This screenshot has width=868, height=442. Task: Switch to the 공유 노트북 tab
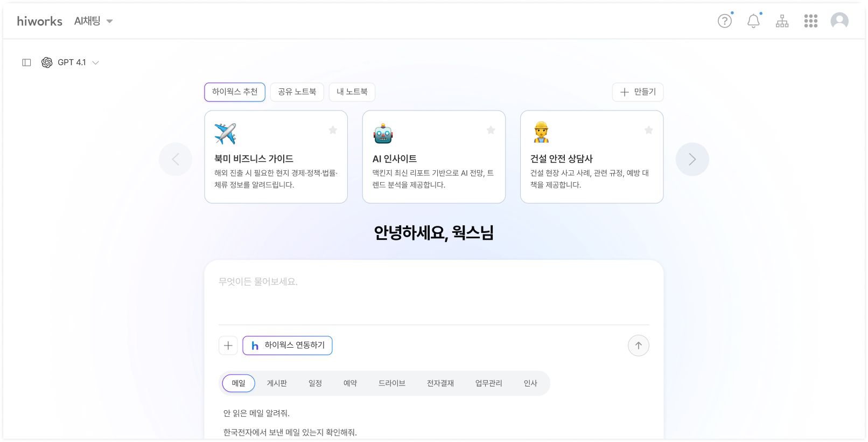[297, 92]
